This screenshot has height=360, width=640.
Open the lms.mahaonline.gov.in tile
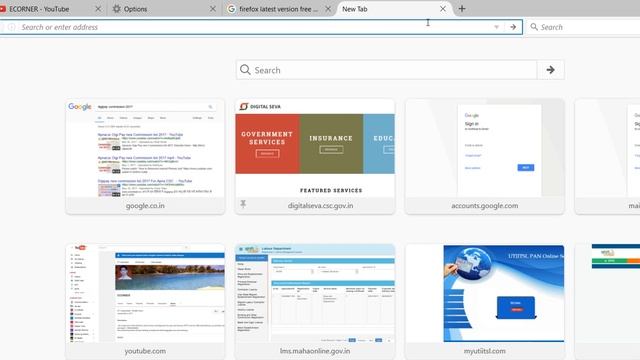point(315,302)
